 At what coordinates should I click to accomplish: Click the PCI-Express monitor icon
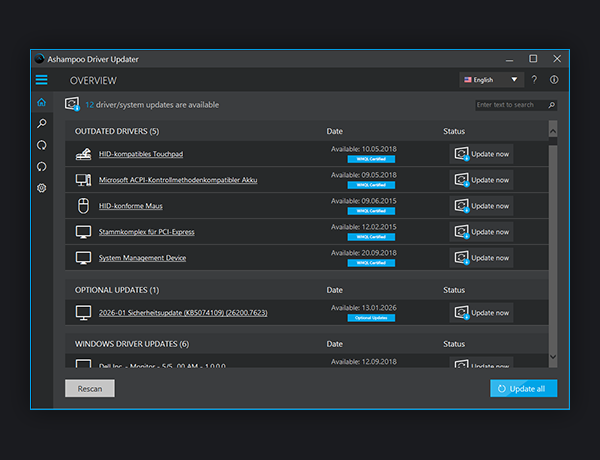[83, 232]
